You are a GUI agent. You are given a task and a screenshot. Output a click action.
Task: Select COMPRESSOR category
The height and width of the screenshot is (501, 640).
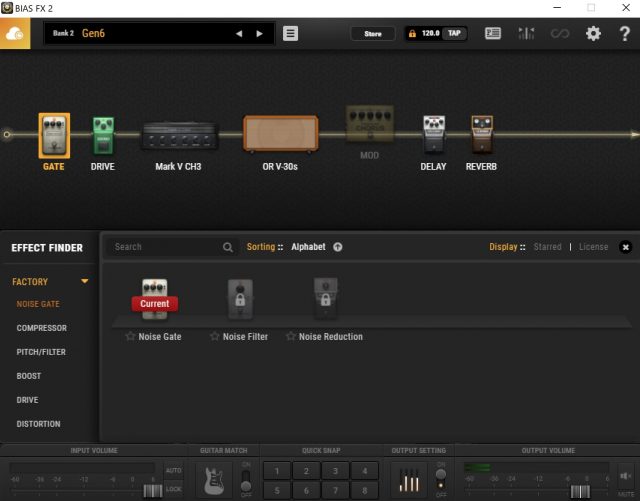coord(42,328)
